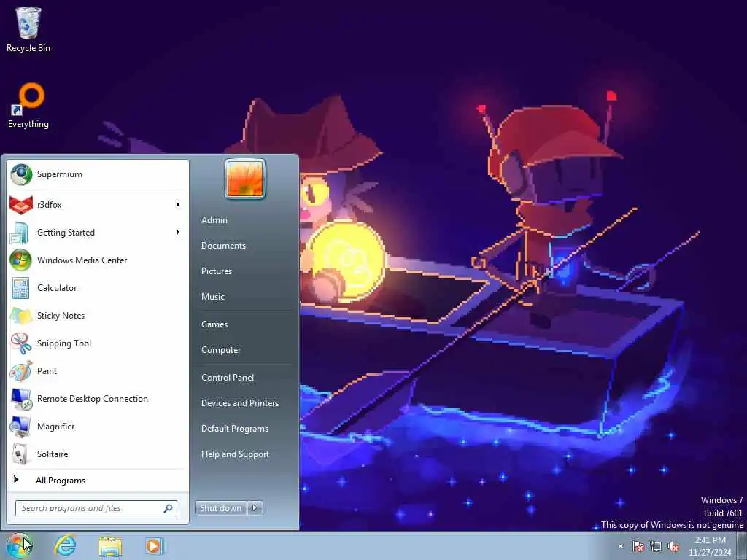Click the user account picture
Image resolution: width=747 pixels, height=560 pixels.
(x=245, y=179)
